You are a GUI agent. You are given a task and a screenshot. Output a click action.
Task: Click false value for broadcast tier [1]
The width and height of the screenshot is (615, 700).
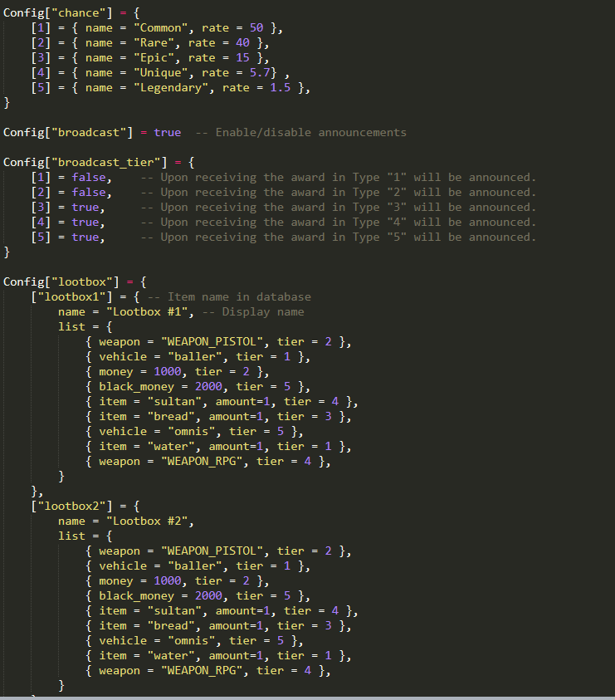pyautogui.click(x=89, y=177)
